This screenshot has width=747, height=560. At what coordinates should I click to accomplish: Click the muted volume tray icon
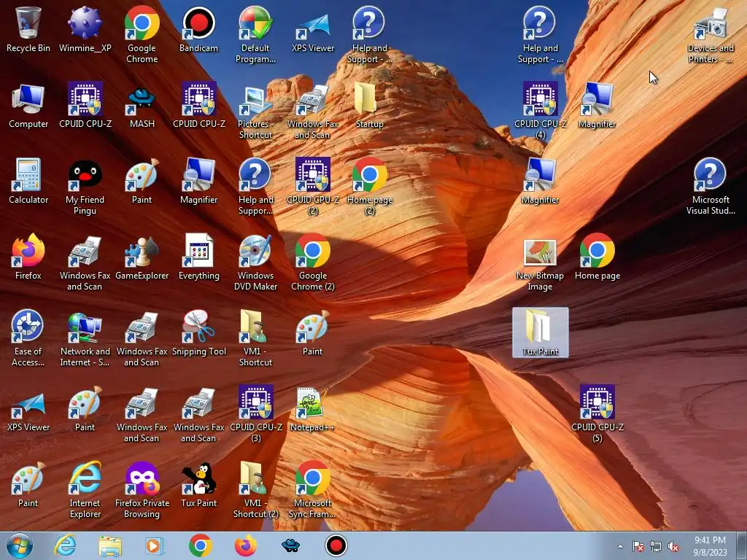click(673, 546)
